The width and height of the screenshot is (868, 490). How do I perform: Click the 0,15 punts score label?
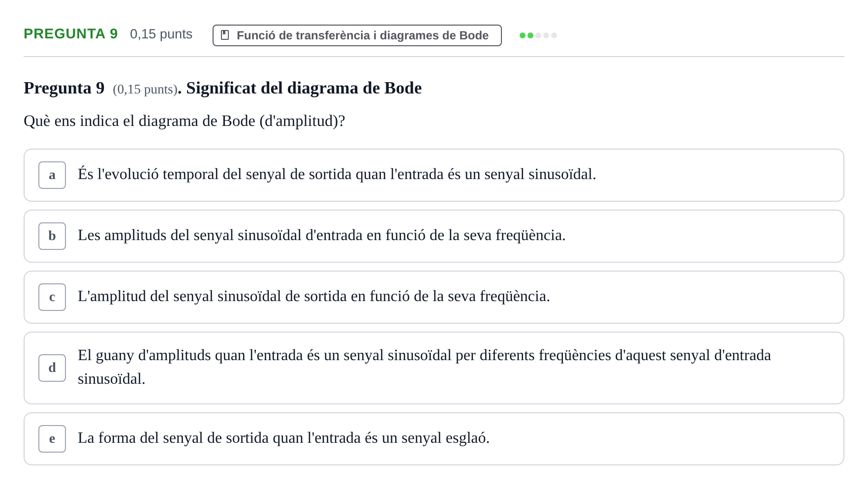[161, 34]
